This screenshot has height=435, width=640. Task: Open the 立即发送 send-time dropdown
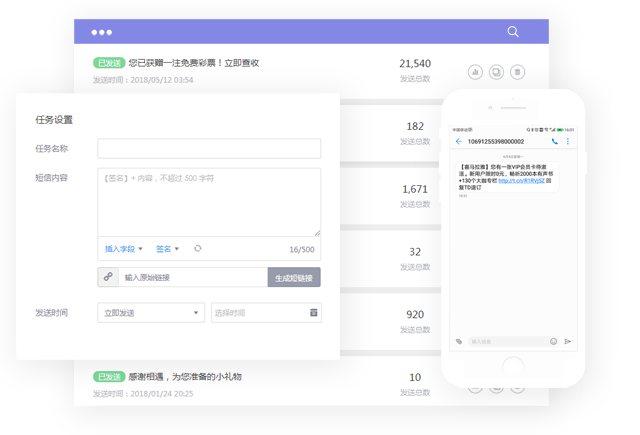tap(151, 313)
